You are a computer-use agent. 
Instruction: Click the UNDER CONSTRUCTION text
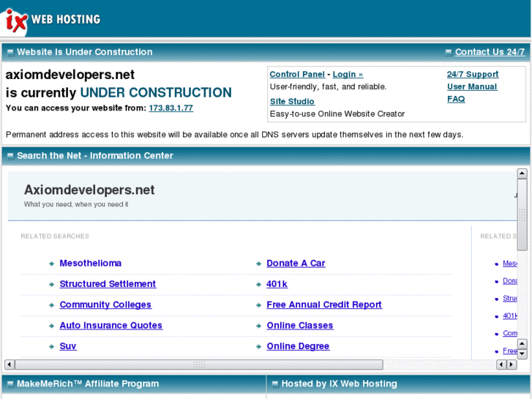pos(156,92)
